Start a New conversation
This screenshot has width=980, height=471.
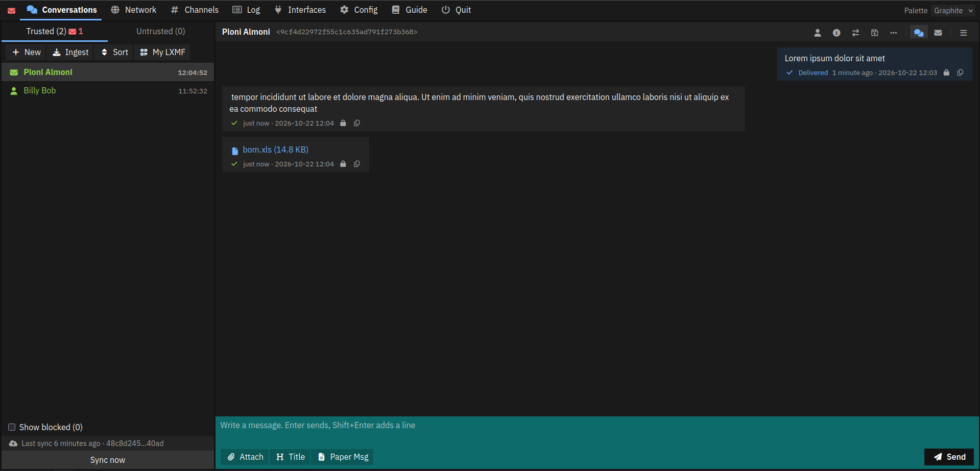(27, 52)
